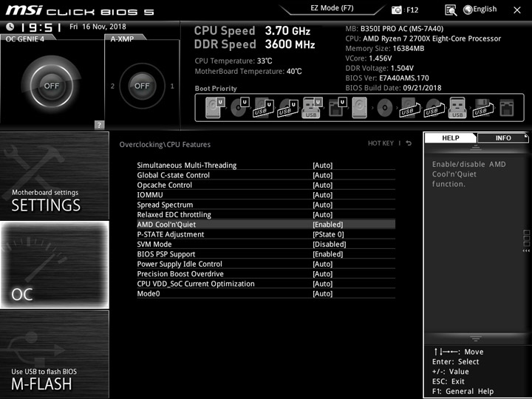The height and width of the screenshot is (399, 532).
Task: Open M-FLASH to flash BIOS
Action: (54, 354)
